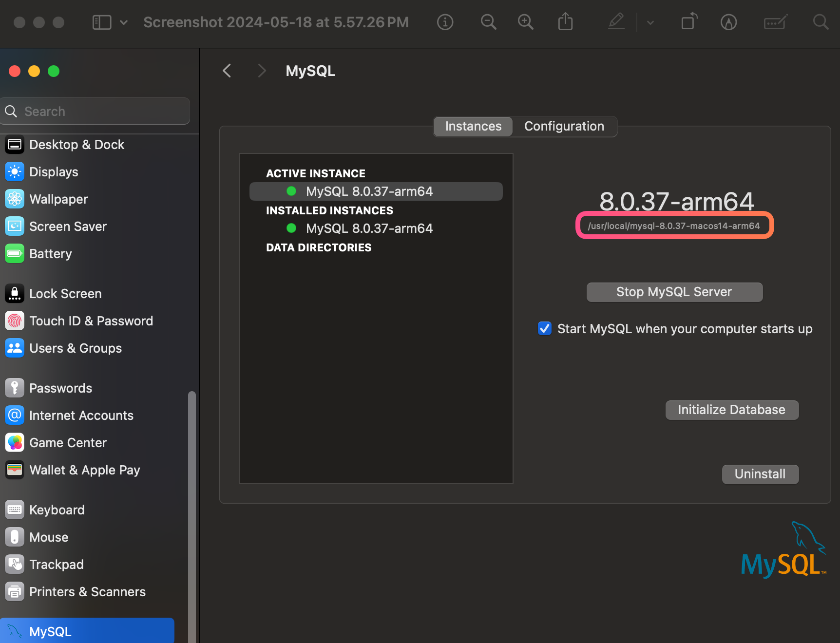
Task: Zoom out using the magnifier minus icon
Action: pyautogui.click(x=488, y=22)
